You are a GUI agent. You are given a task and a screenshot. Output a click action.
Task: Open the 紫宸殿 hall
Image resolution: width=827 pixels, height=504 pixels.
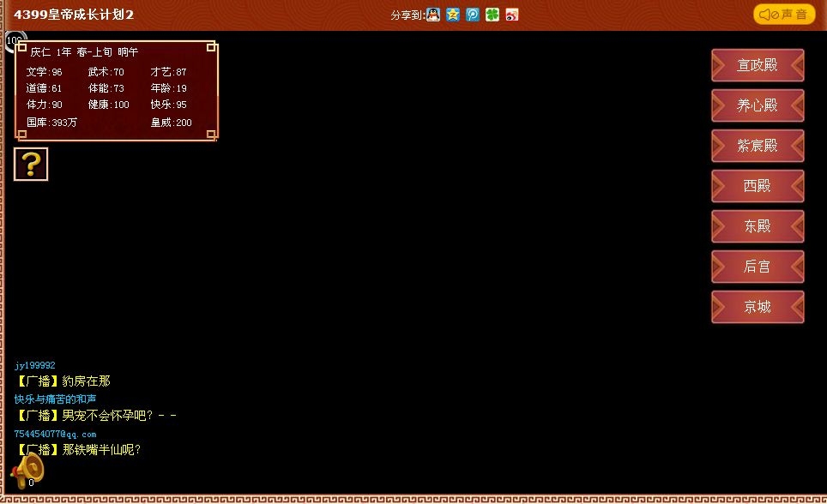pyautogui.click(x=758, y=146)
